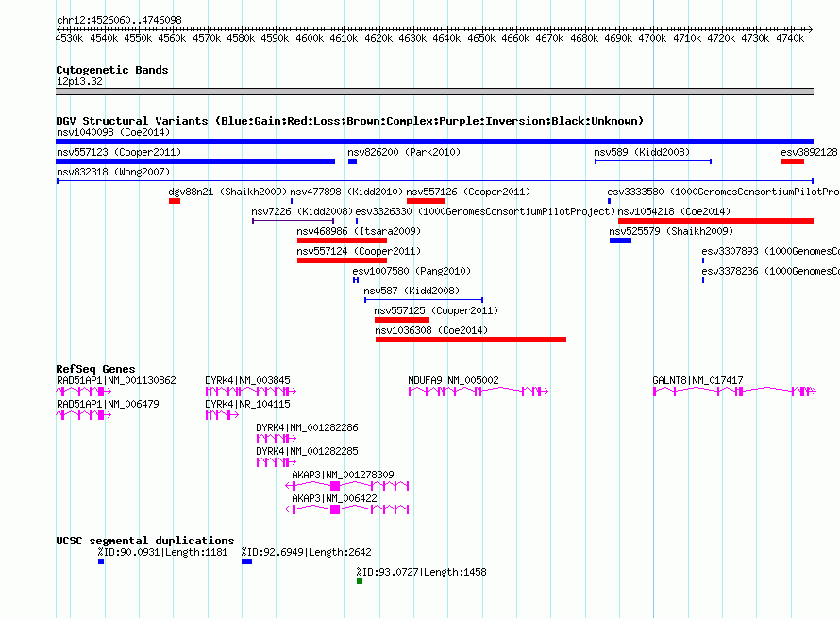Click the Cytogenetic Bands track title

tap(112, 70)
